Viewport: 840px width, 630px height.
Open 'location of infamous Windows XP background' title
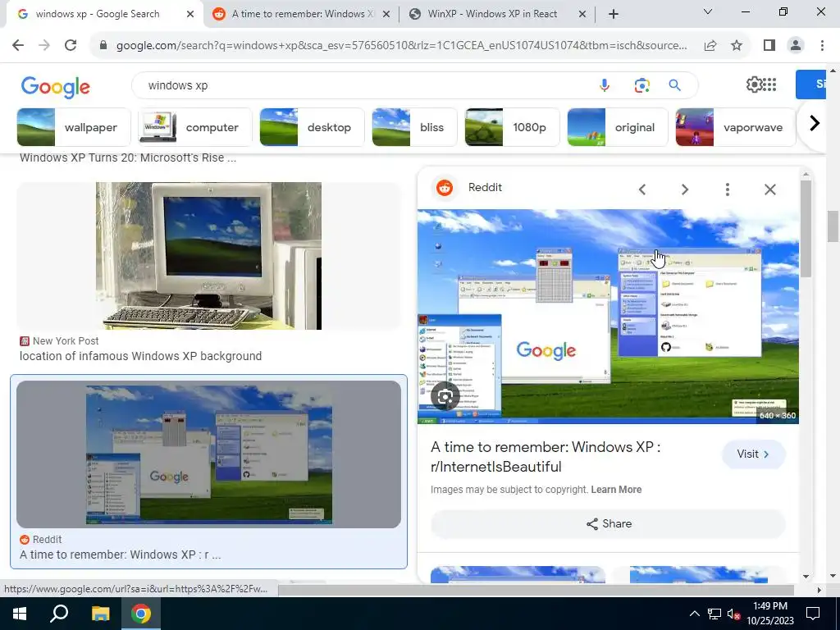click(140, 356)
